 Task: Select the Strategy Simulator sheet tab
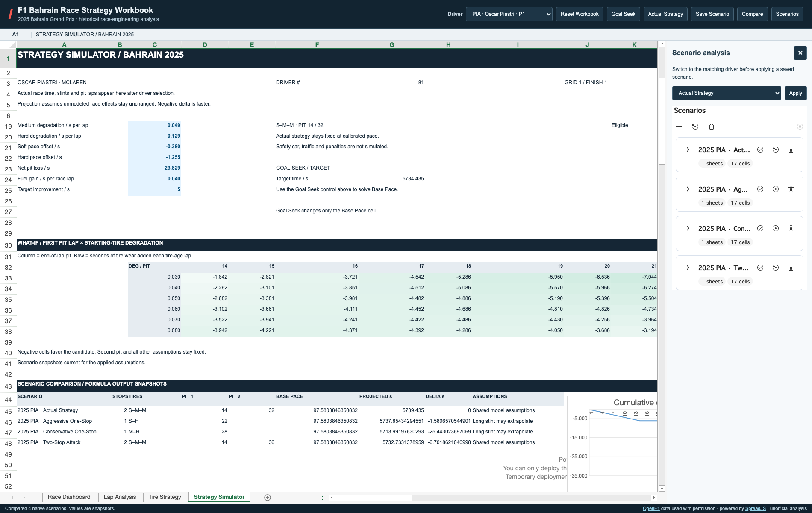[219, 497]
